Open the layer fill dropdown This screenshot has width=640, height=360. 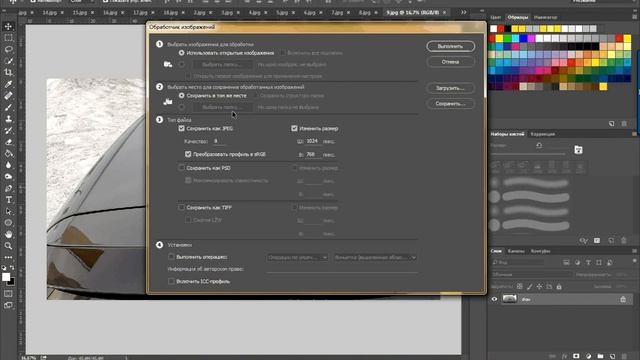(622, 287)
